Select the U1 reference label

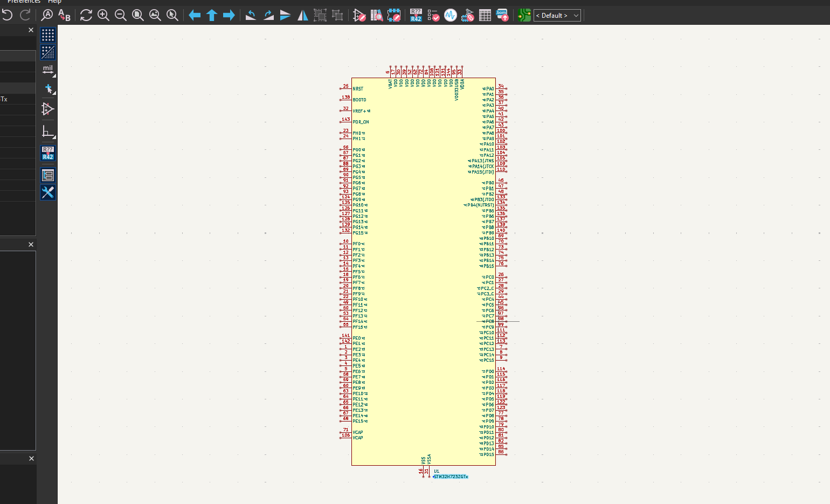[437, 471]
